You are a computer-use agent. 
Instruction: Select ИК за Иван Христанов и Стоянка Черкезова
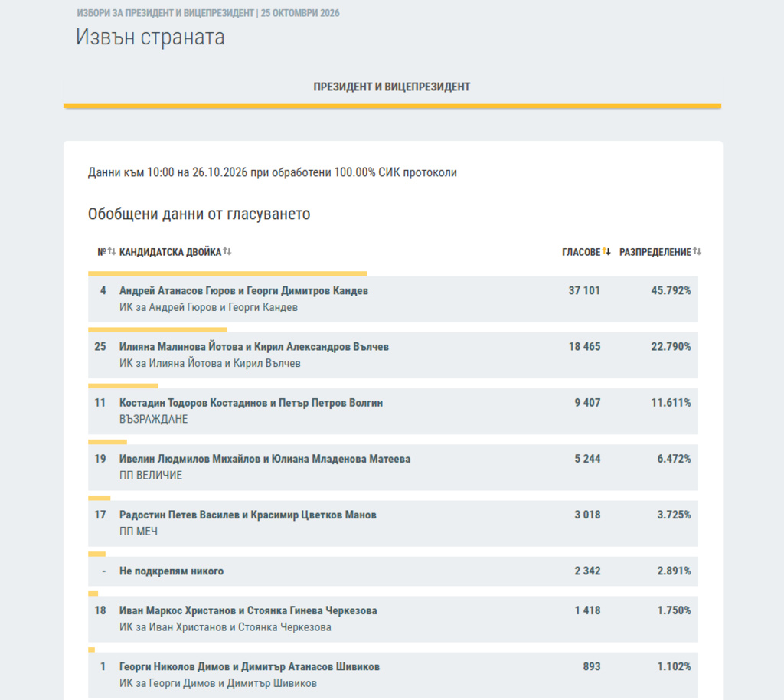(225, 627)
